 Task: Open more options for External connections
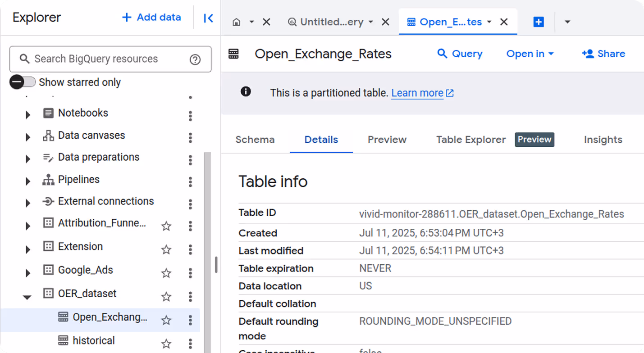190,204
